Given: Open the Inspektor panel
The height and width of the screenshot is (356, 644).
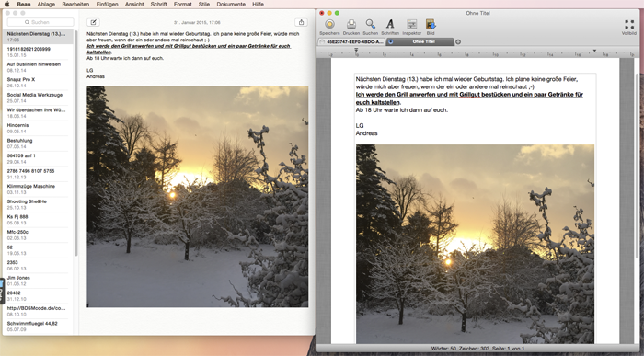Looking at the screenshot, I should tap(411, 24).
